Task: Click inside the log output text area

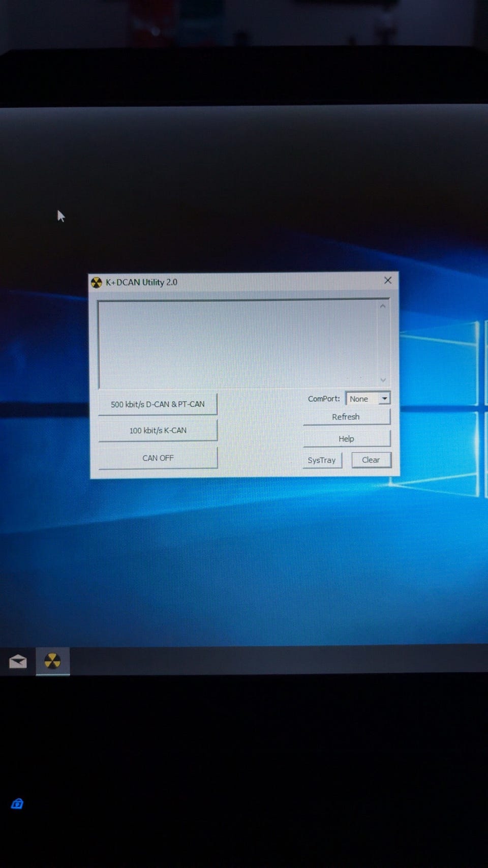Action: [238, 343]
